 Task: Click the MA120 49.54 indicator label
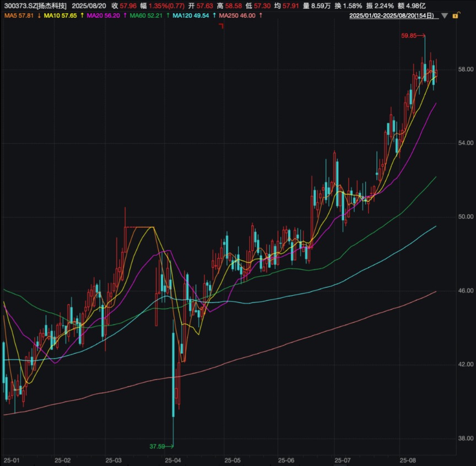[x=191, y=16]
